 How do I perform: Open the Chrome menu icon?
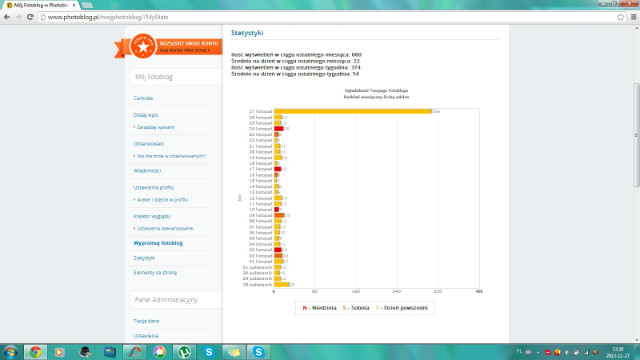click(x=633, y=17)
